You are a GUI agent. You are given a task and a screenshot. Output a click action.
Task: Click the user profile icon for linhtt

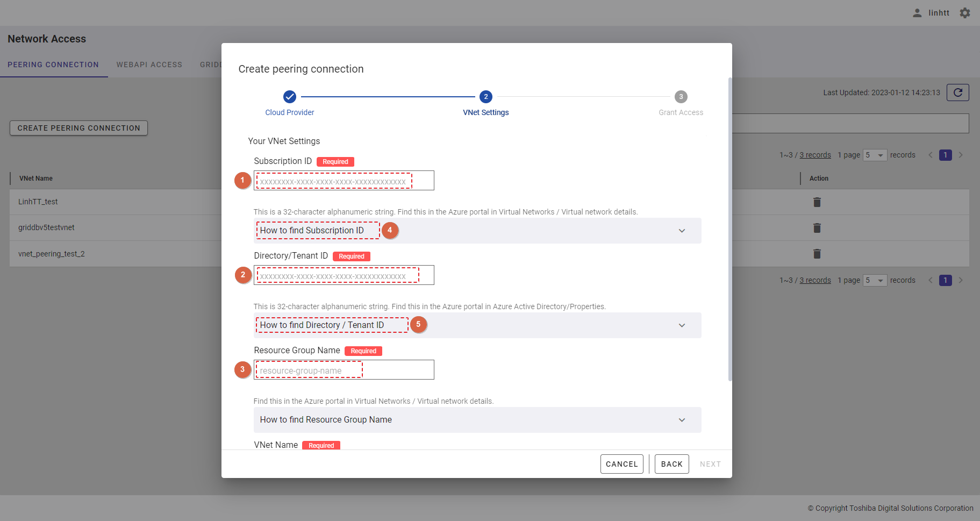(917, 13)
